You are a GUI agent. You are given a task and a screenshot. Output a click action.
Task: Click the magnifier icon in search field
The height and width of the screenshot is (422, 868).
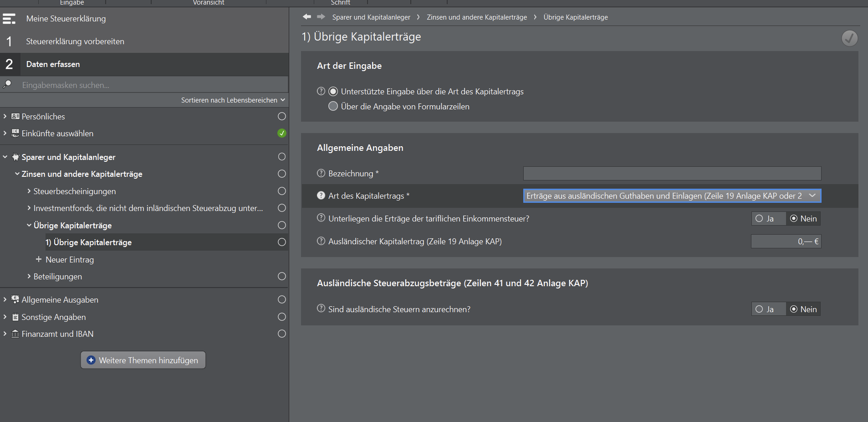pyautogui.click(x=8, y=84)
